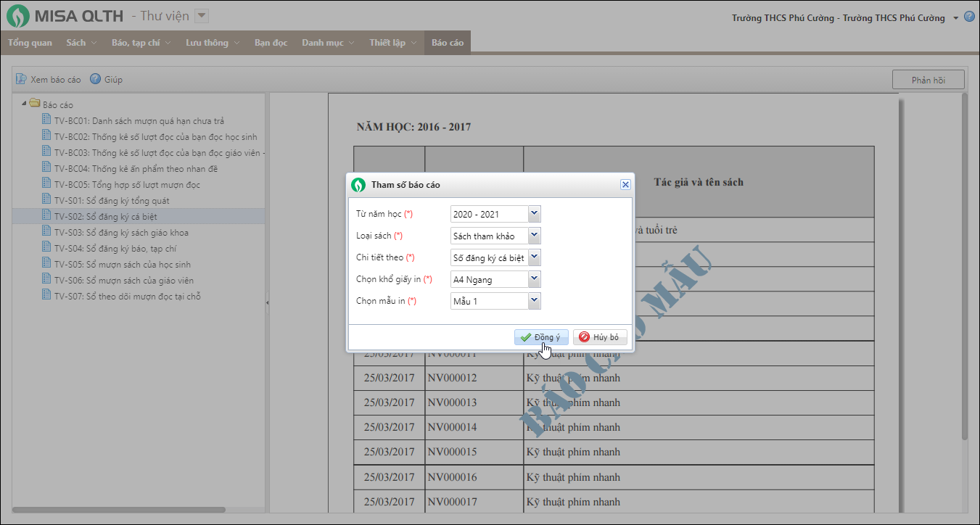
Task: Click the TV-S05 report document icon
Action: (46, 264)
